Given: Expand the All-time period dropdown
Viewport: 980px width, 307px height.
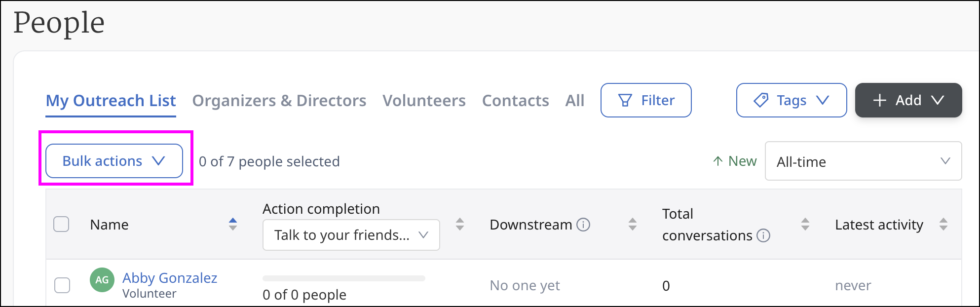Looking at the screenshot, I should (x=863, y=161).
